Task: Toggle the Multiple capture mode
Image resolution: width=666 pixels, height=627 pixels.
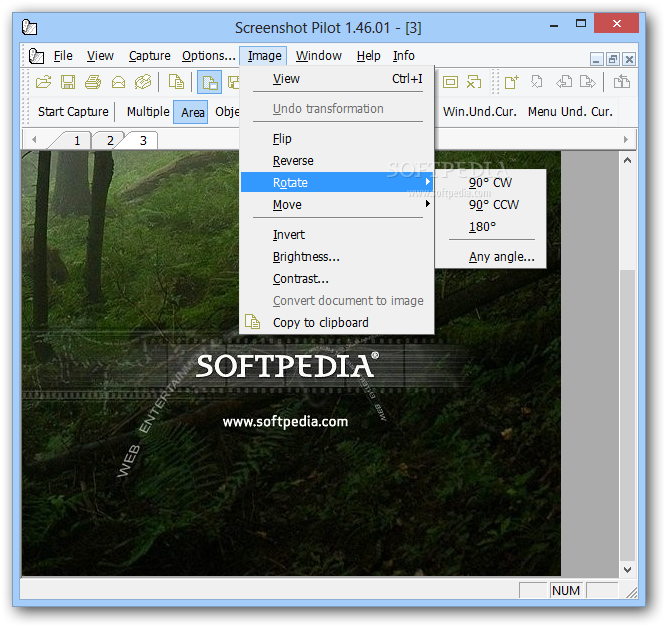Action: [x=148, y=112]
